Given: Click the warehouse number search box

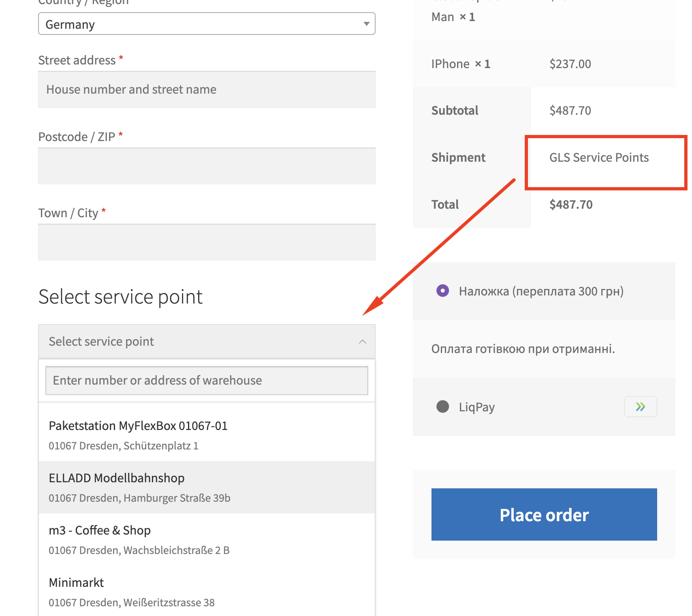Looking at the screenshot, I should coord(207,381).
